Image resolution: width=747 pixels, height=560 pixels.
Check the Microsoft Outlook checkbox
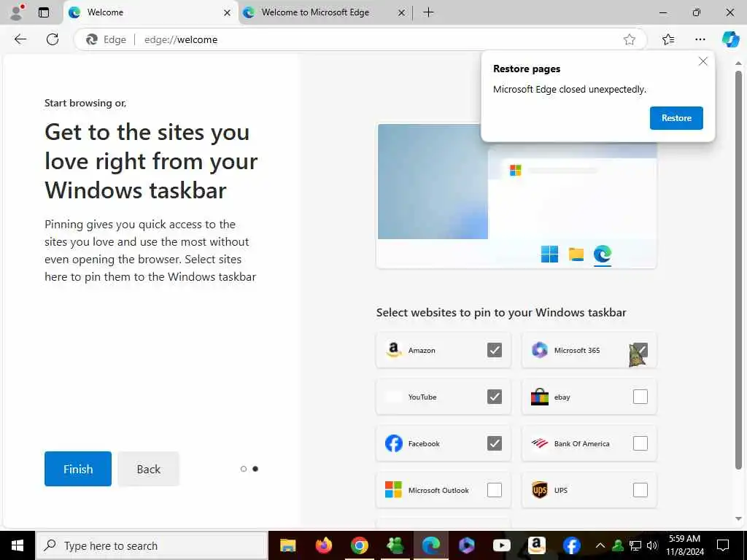coord(495,490)
